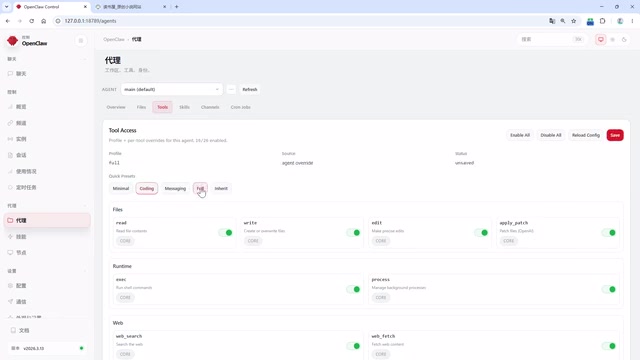Screen dimensions: 640x360
Task: Open 配置 config in sidebar
Action: point(47,286)
